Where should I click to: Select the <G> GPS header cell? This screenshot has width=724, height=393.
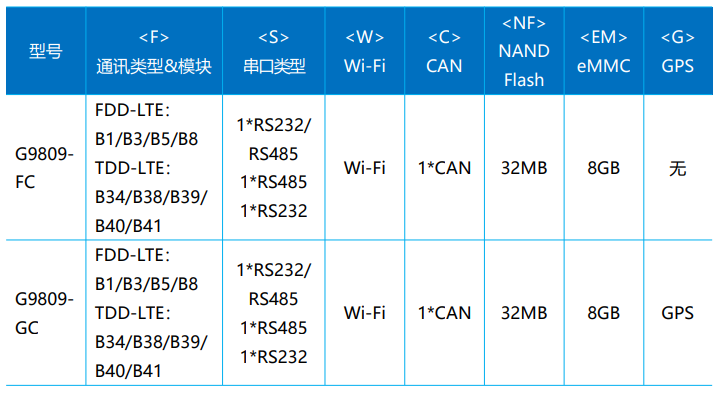678,51
